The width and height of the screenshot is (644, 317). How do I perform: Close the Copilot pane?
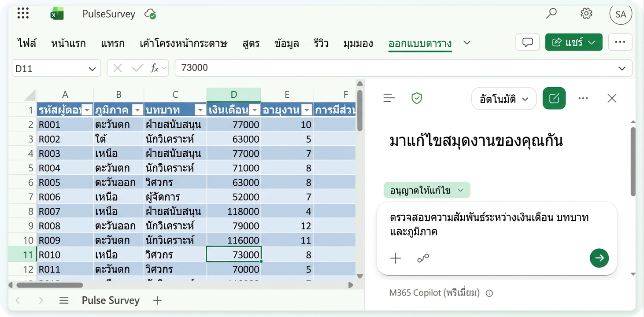612,98
